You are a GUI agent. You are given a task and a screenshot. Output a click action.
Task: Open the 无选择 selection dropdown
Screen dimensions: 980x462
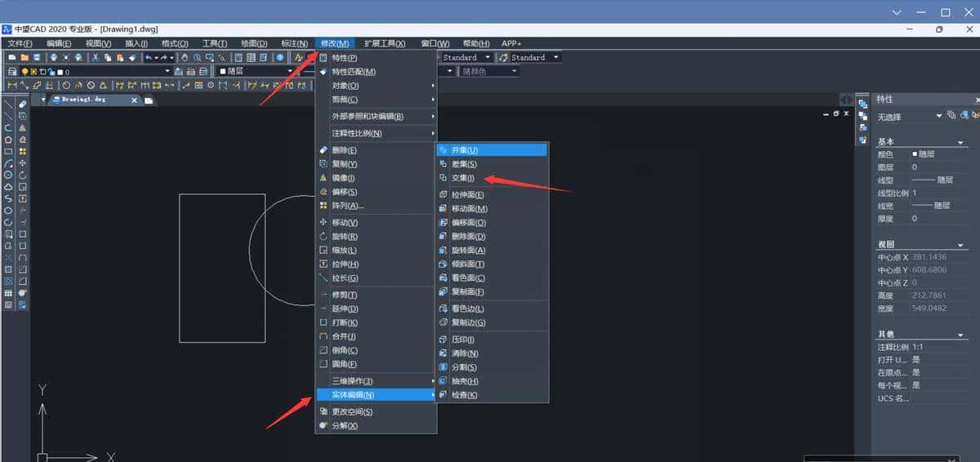click(x=938, y=117)
